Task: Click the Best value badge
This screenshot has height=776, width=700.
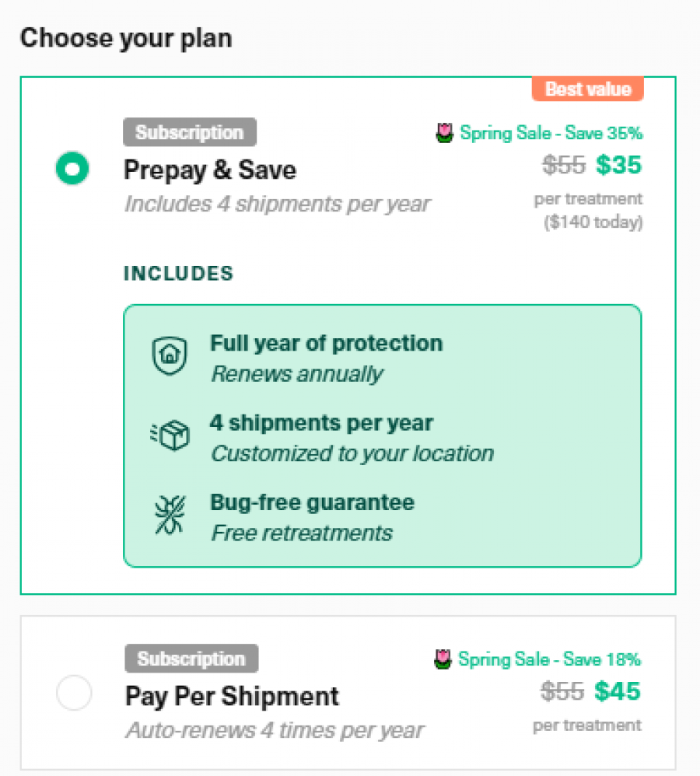Action: [587, 89]
